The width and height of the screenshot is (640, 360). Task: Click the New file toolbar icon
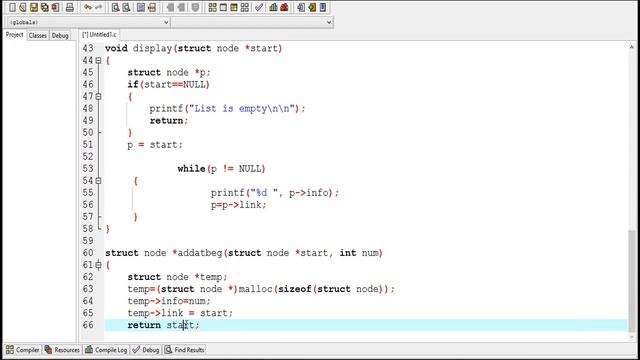coord(12,7)
